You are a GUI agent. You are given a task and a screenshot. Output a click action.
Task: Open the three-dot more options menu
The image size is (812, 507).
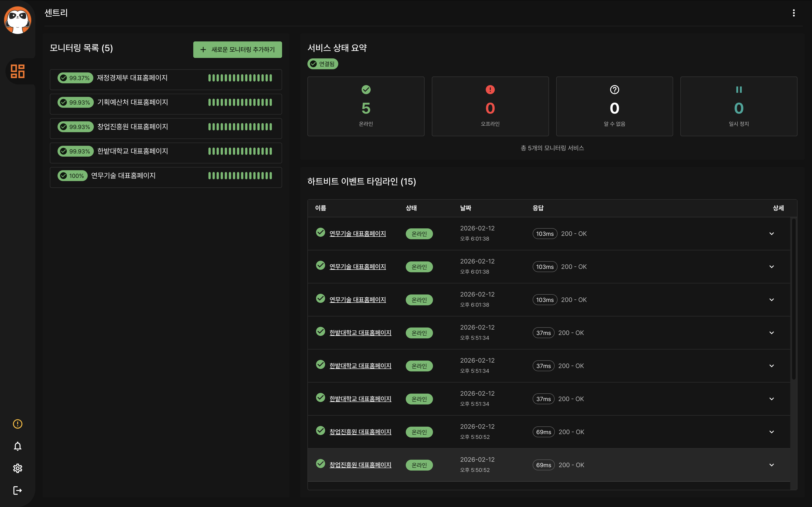coord(794,13)
